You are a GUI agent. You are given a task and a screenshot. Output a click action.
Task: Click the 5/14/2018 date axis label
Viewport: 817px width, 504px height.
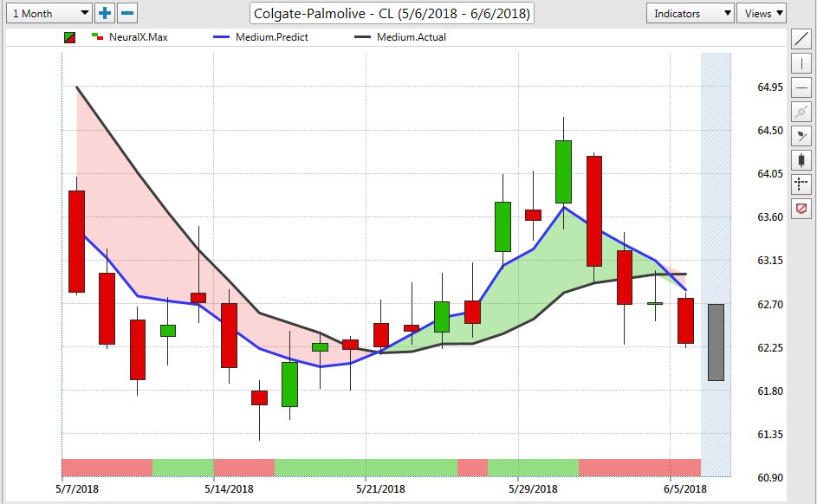(229, 489)
